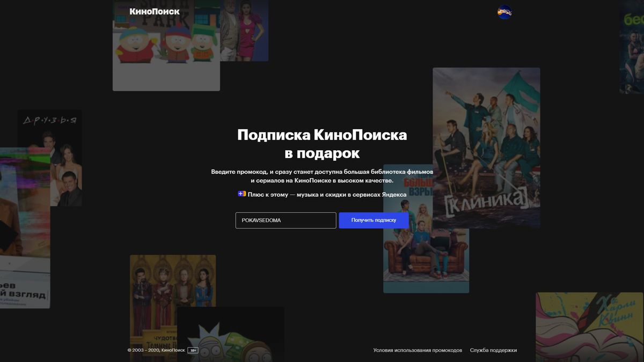The height and width of the screenshot is (362, 644).
Task: Click the Rick and Morty poster
Action: 231,334
